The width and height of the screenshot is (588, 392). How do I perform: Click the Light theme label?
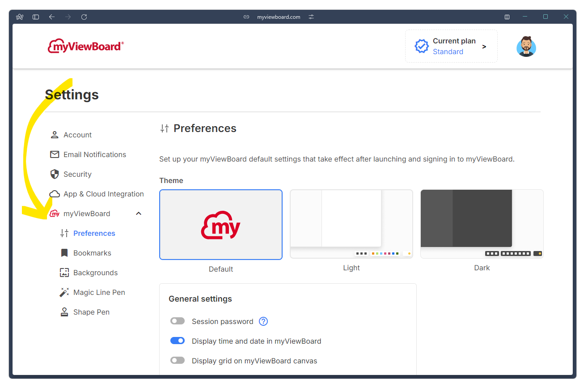pos(351,268)
